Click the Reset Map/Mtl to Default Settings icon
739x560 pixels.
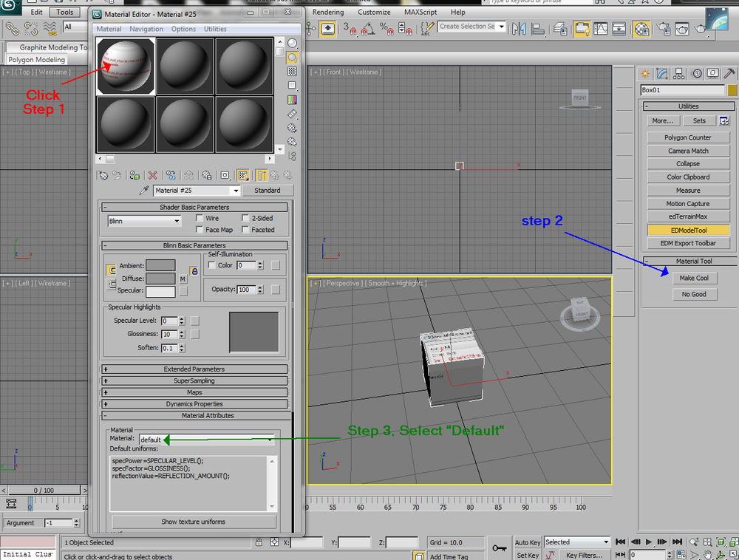pos(151,176)
